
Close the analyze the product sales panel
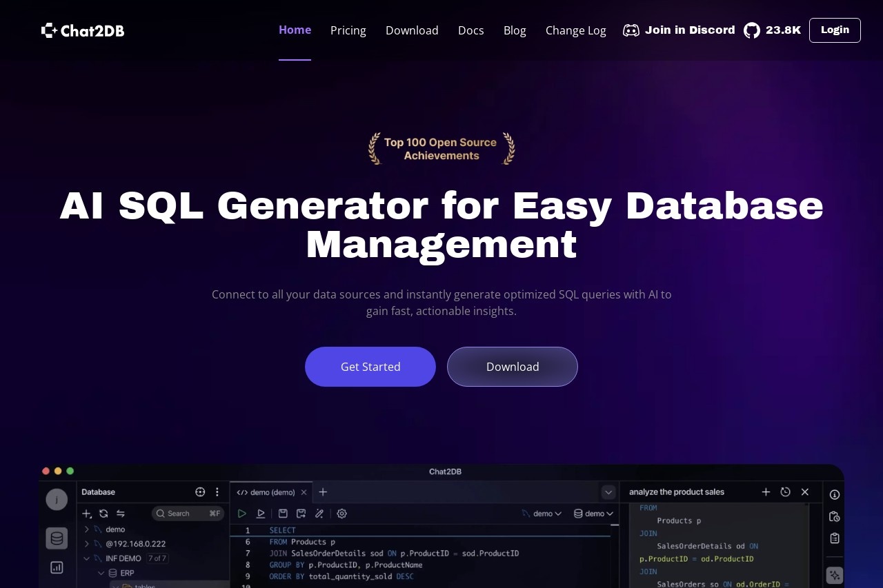[805, 492]
